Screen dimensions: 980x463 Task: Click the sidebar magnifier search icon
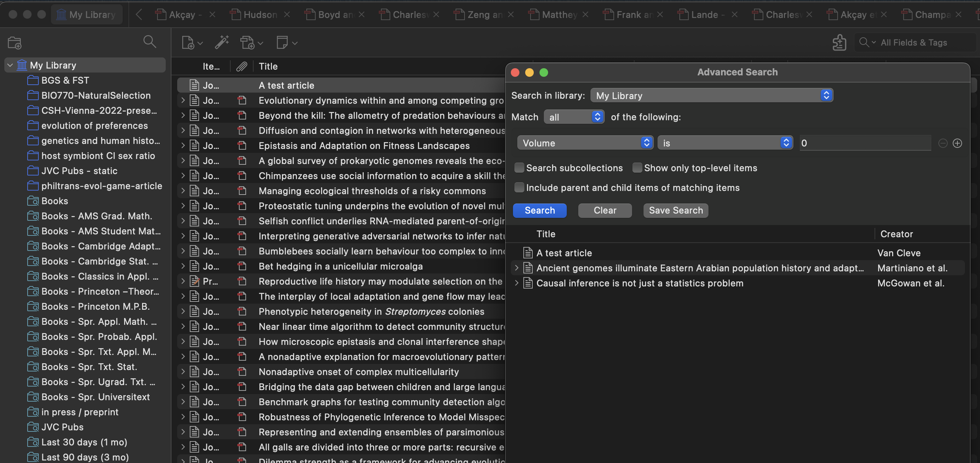[150, 42]
